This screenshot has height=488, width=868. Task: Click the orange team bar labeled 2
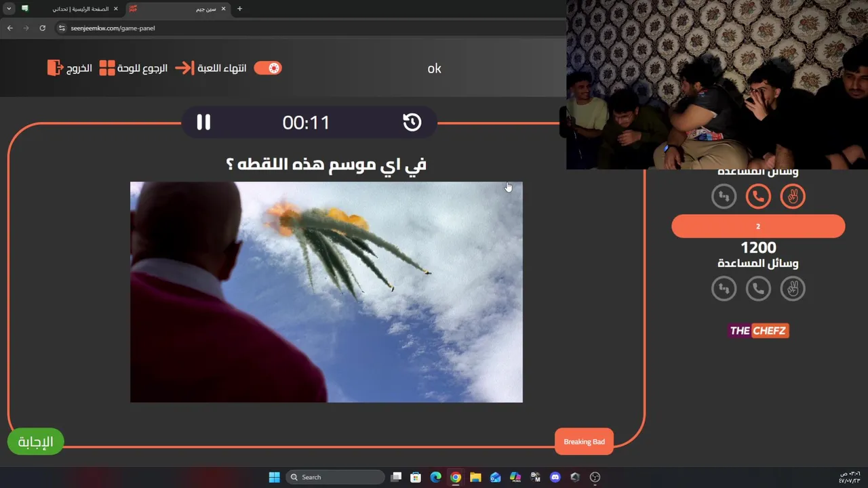(758, 226)
